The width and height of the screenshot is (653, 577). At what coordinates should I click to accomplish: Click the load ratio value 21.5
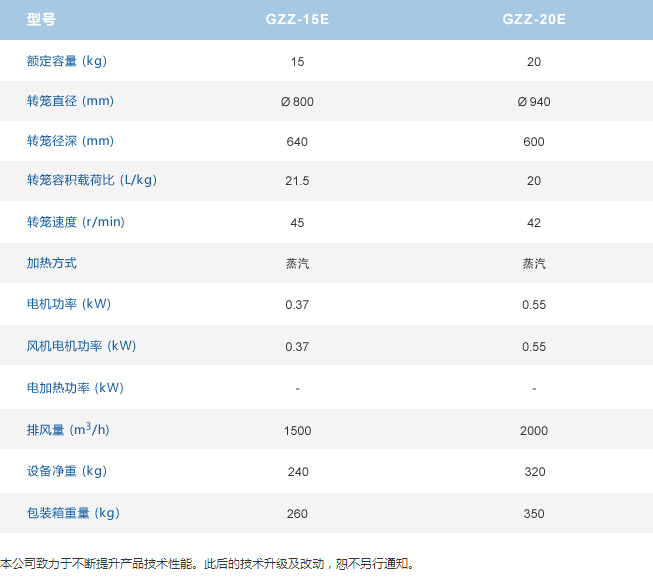(x=297, y=181)
